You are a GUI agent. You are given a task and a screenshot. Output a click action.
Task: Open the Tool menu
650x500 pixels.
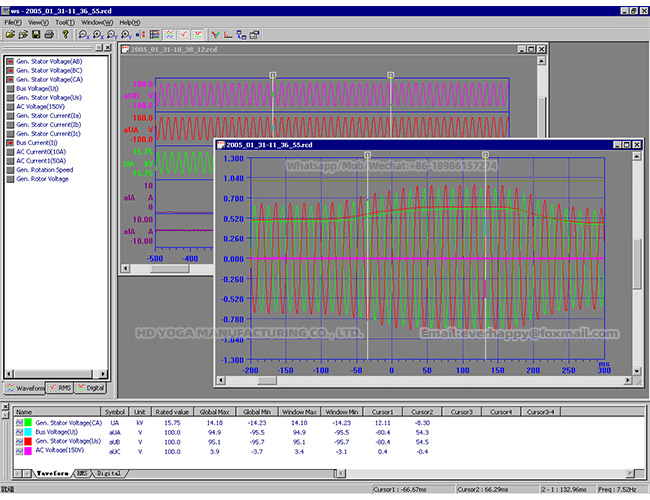click(x=64, y=21)
